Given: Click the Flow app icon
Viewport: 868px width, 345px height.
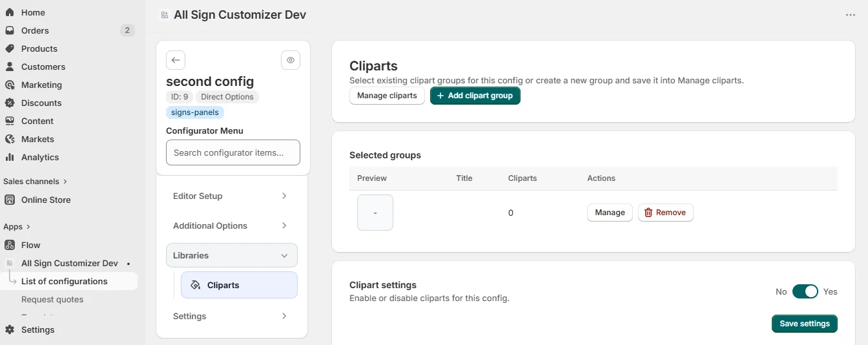Looking at the screenshot, I should pos(10,245).
